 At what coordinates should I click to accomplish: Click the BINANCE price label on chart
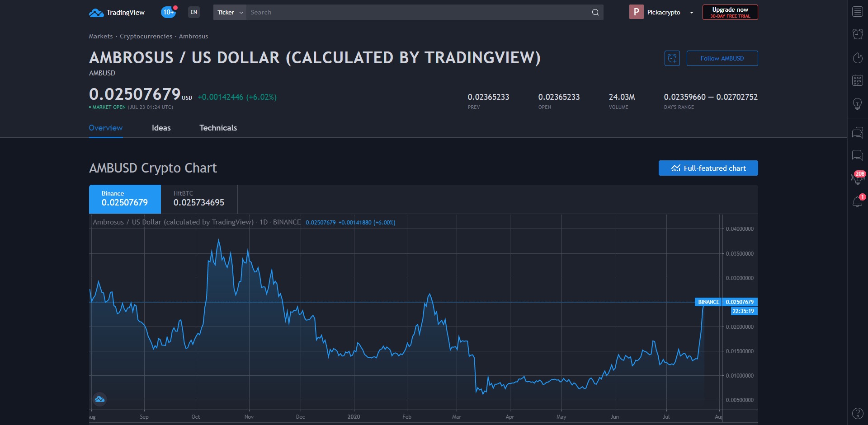(x=708, y=302)
